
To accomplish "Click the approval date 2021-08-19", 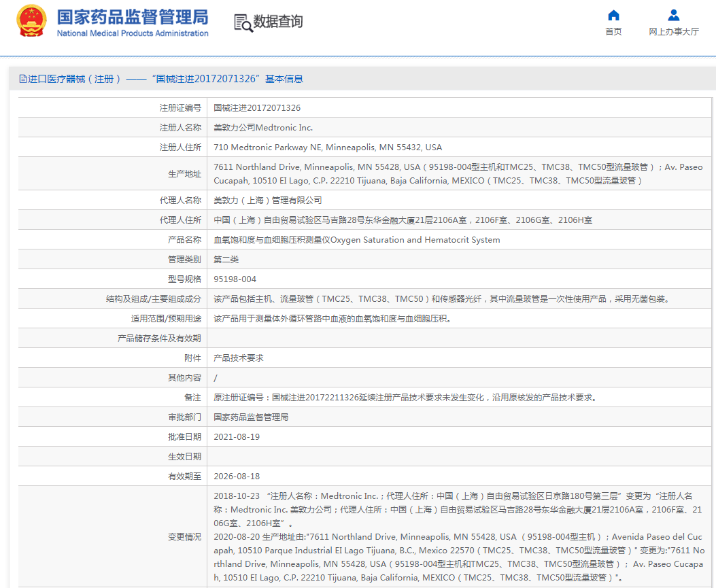I will coord(237,437).
